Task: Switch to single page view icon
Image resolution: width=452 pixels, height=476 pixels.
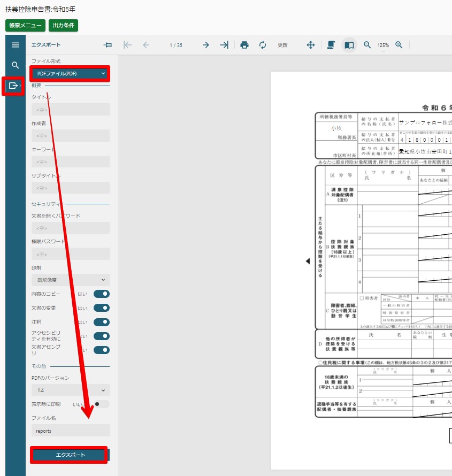Action: [x=349, y=45]
